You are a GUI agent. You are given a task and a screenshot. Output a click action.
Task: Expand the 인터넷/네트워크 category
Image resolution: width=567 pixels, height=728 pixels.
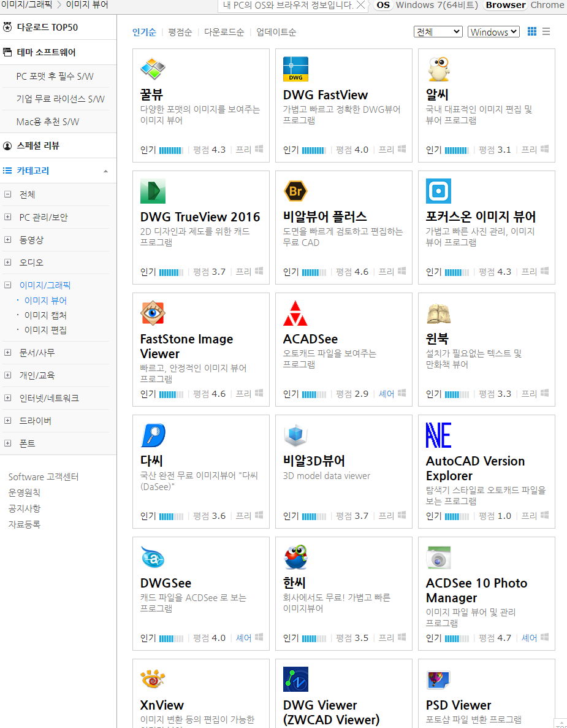coord(8,398)
